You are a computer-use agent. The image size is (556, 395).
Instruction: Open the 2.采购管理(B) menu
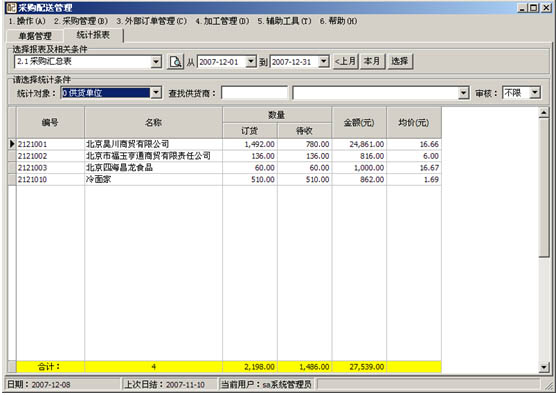[x=81, y=21]
